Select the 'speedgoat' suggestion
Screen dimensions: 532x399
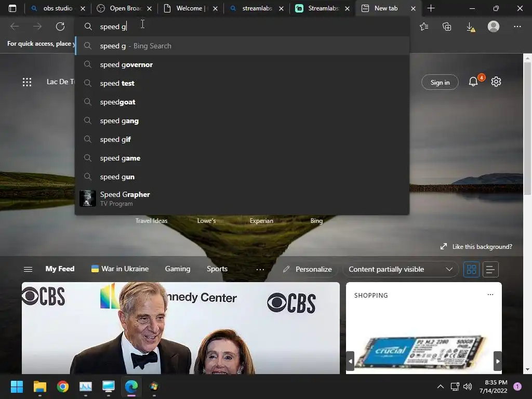[242, 102]
